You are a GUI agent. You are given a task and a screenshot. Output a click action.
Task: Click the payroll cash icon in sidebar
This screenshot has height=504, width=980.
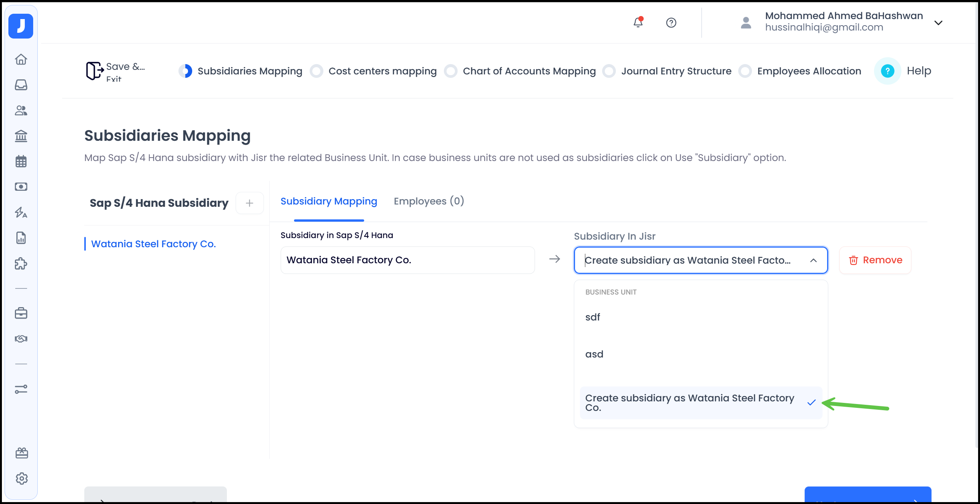point(21,187)
